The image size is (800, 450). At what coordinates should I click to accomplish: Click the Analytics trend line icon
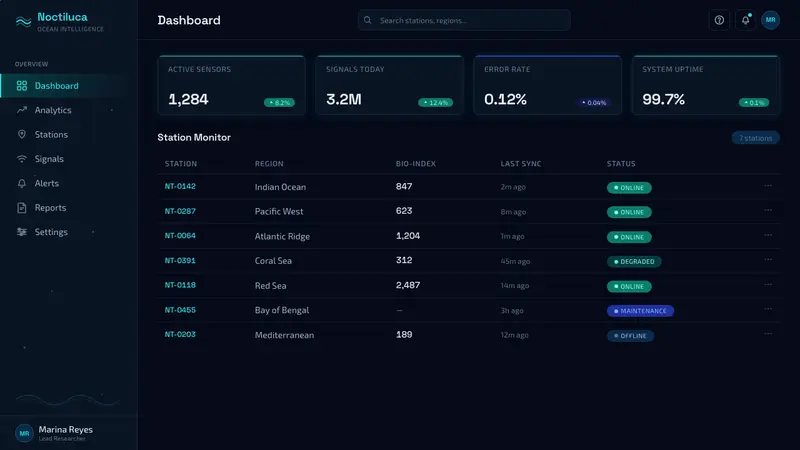click(x=21, y=110)
